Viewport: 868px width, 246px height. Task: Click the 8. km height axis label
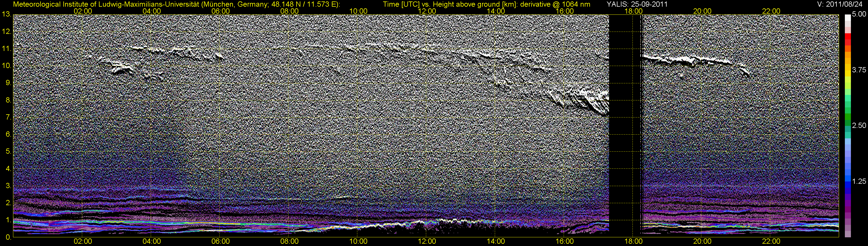click(x=8, y=100)
